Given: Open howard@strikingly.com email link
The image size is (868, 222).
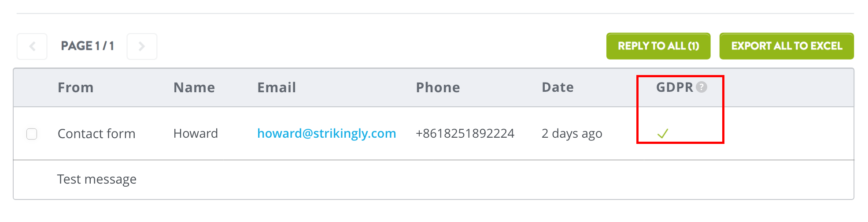Looking at the screenshot, I should [x=326, y=133].
